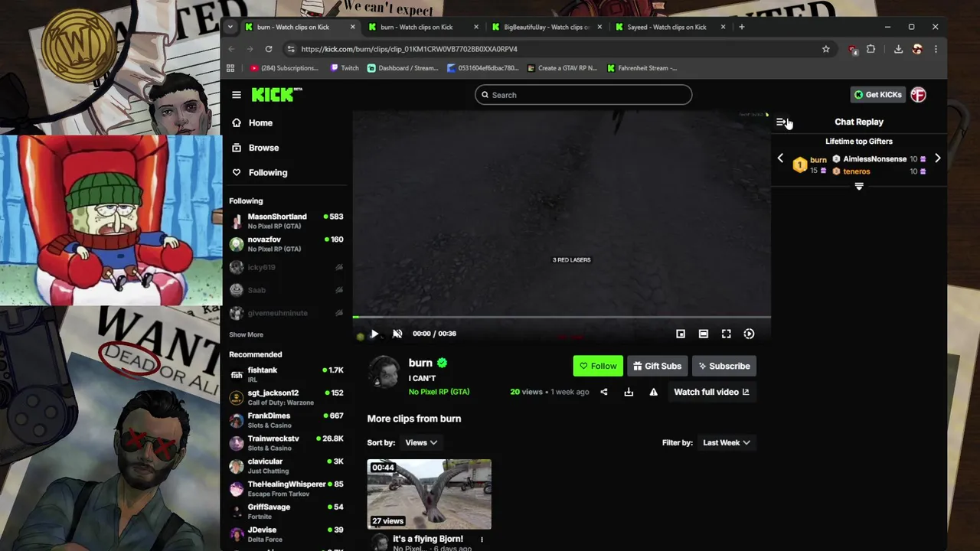The width and height of the screenshot is (980, 551).
Task: Open the bookmarks apps grid icon
Action: [230, 68]
